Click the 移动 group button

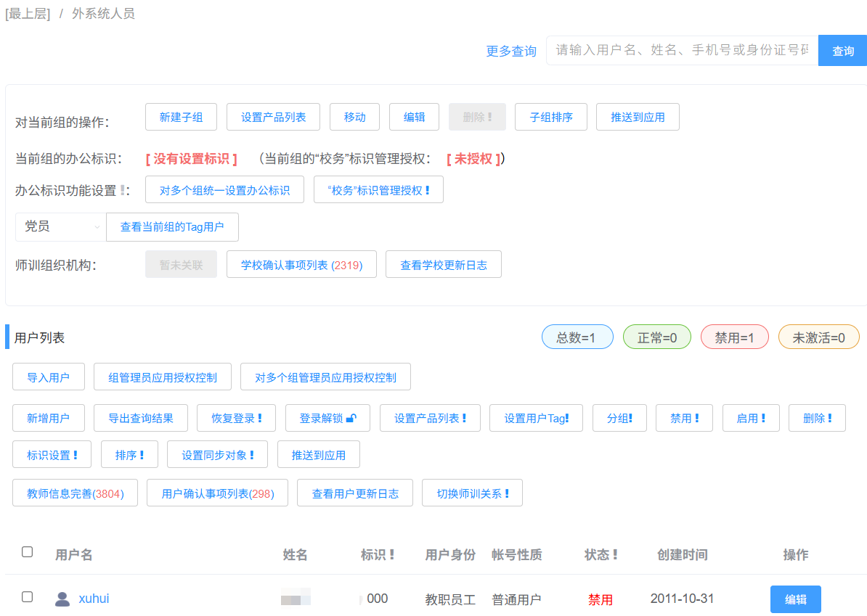point(354,117)
